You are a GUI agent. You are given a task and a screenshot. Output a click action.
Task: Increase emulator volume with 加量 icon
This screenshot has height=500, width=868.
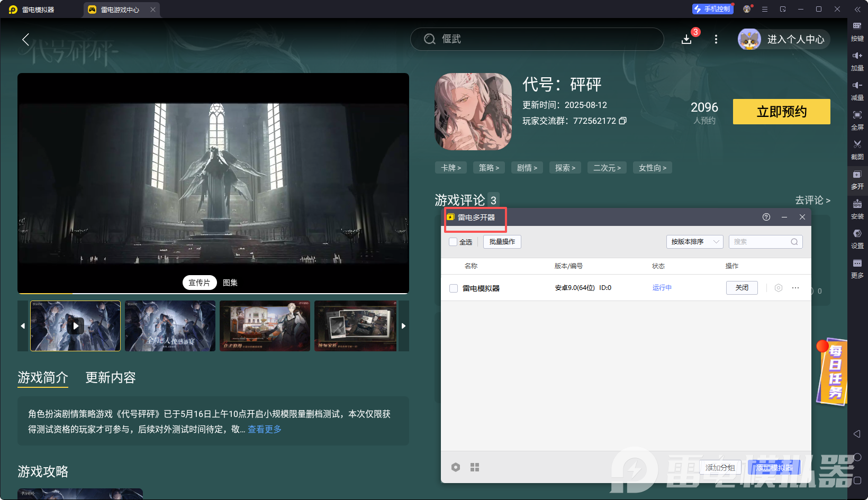point(857,61)
